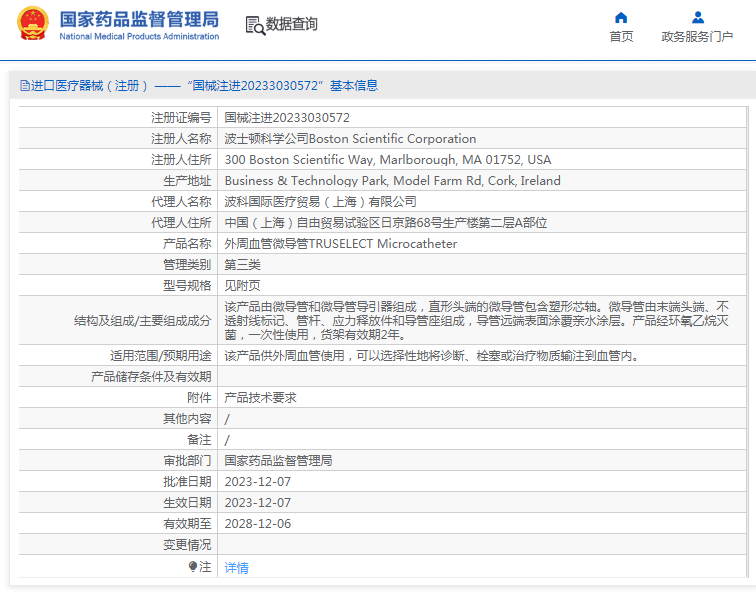The image size is (756, 594).
Task: Click the 首页 text link
Action: (x=621, y=37)
